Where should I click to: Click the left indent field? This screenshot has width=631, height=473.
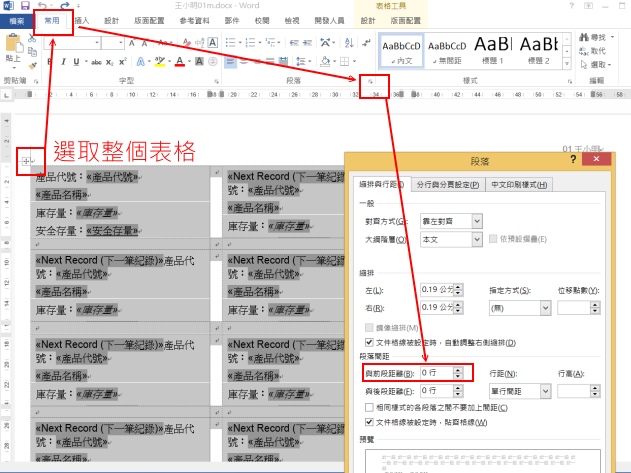[x=436, y=290]
